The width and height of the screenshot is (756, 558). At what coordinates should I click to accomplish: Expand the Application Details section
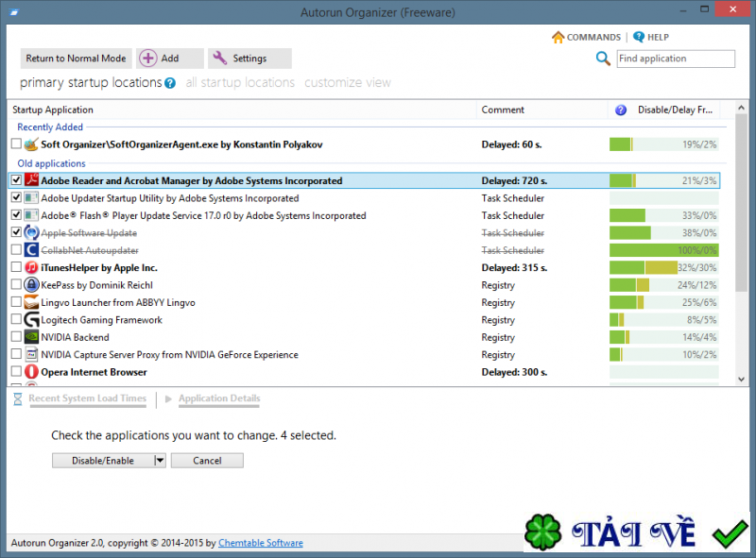point(218,398)
